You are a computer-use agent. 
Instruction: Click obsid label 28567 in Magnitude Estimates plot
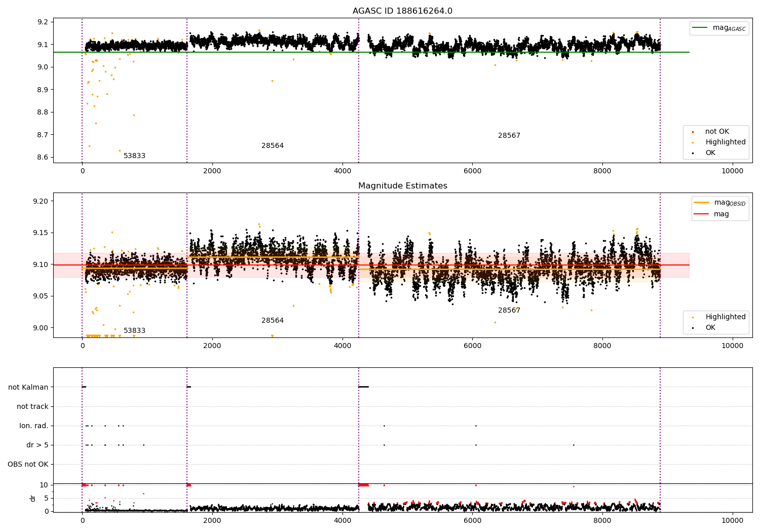[x=509, y=311]
